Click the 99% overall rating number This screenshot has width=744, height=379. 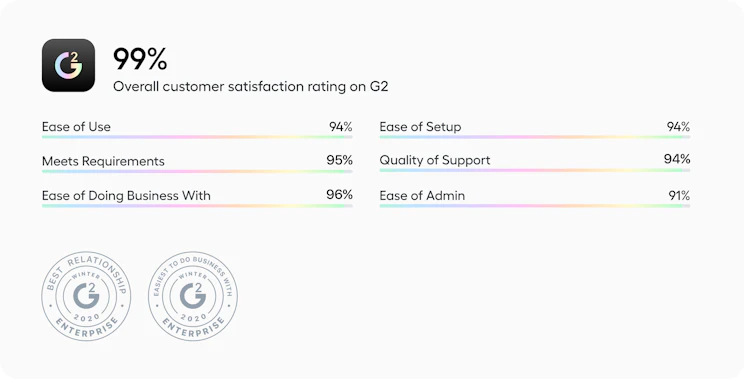coord(140,59)
